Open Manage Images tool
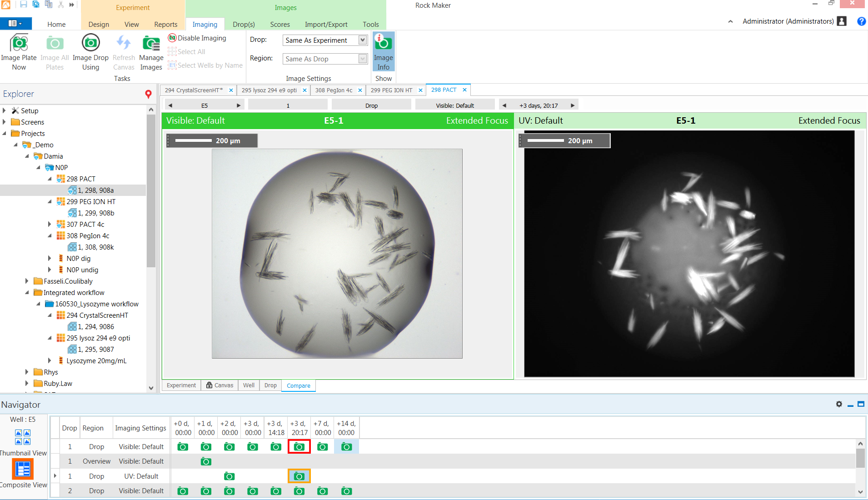Image resolution: width=868 pixels, height=500 pixels. 151,44
